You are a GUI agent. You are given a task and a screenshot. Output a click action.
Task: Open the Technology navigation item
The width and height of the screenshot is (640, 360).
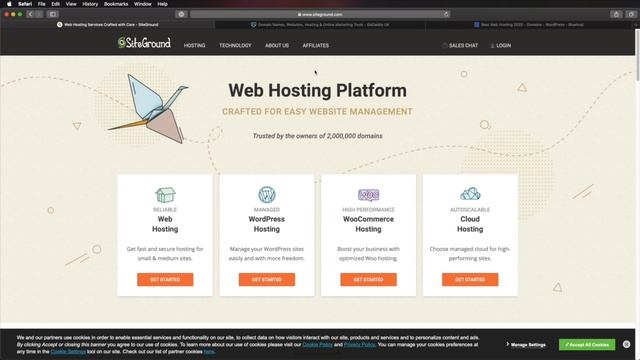[235, 45]
